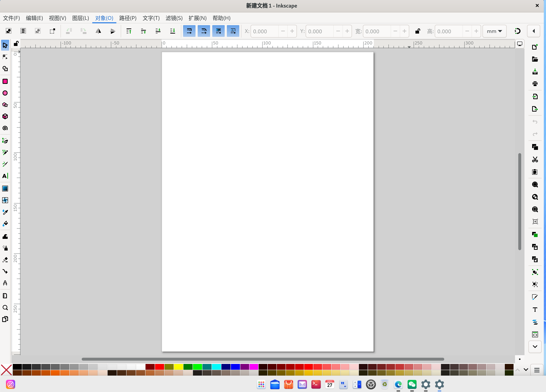Viewport: 546px width, 392px height.
Task: Select the Pen (Bezier) tool
Action: pos(5,141)
